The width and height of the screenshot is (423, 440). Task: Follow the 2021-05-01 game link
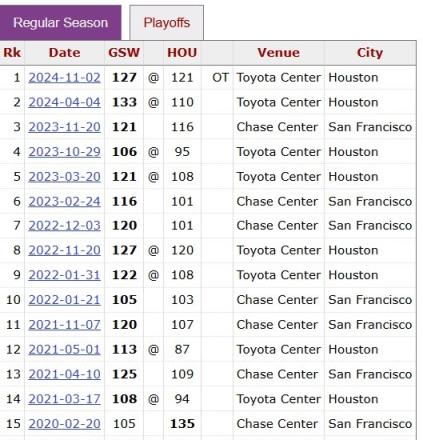pos(64,349)
